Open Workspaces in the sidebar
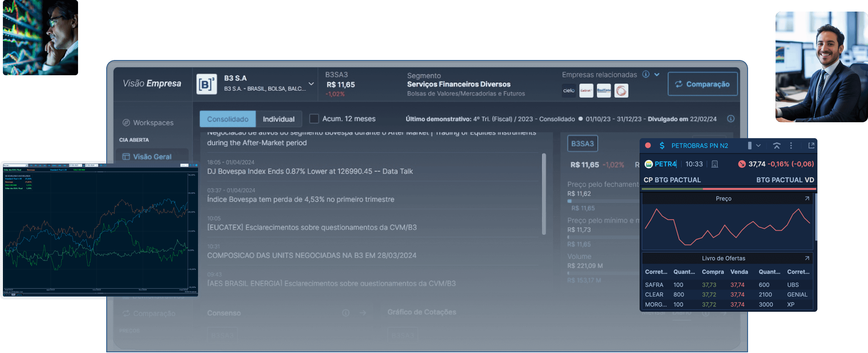The height and width of the screenshot is (353, 868). 148,123
